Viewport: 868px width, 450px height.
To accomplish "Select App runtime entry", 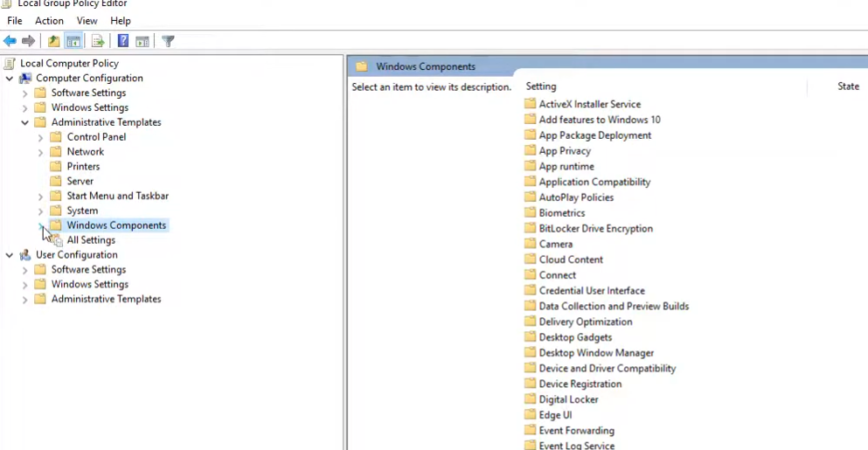I will click(x=566, y=166).
